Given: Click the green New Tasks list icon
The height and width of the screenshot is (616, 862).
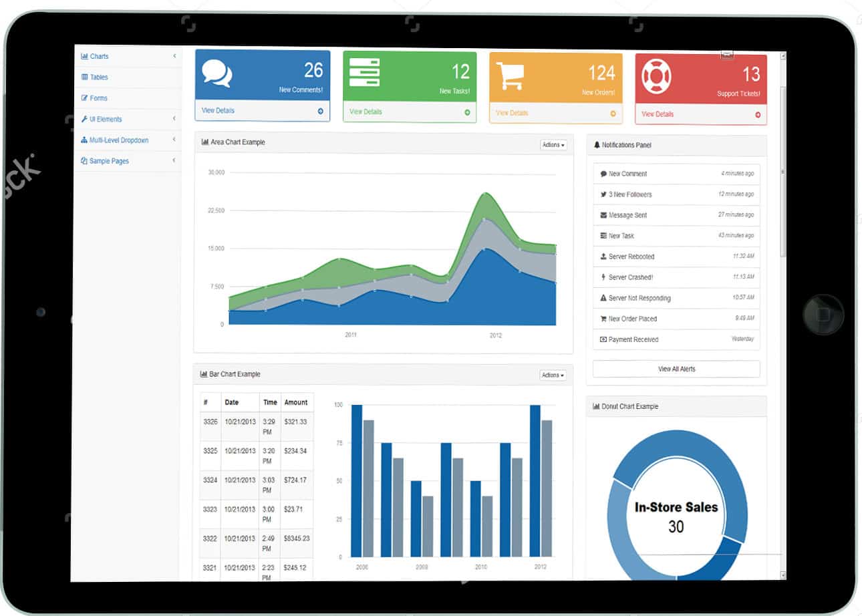Looking at the screenshot, I should 364,72.
